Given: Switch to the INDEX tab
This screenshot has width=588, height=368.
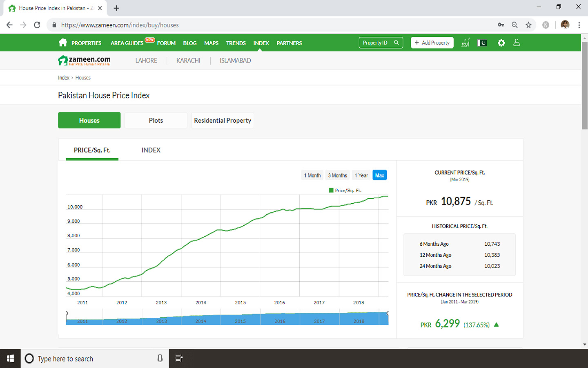Looking at the screenshot, I should [151, 150].
